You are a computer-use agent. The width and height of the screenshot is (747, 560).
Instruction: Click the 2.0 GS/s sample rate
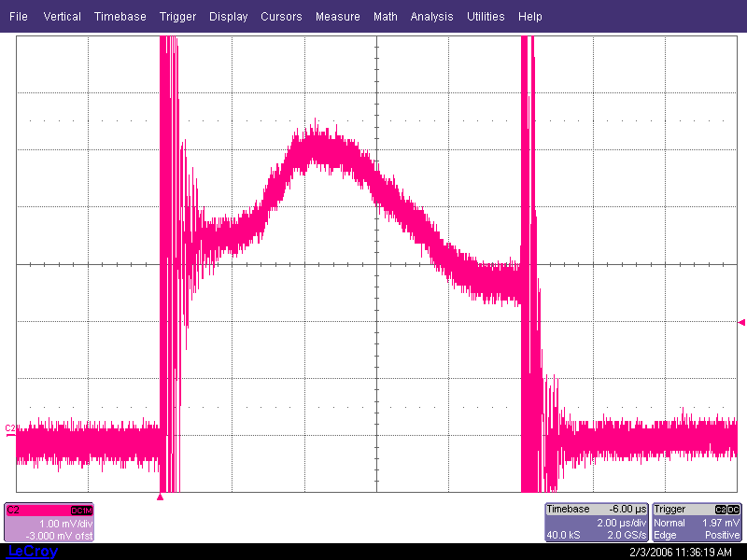pyautogui.click(x=627, y=535)
